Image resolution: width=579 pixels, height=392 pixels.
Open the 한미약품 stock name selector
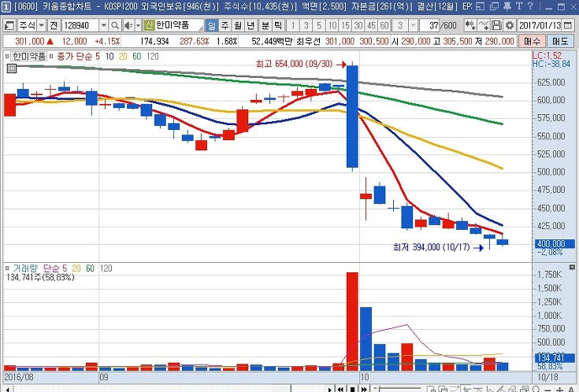(173, 25)
